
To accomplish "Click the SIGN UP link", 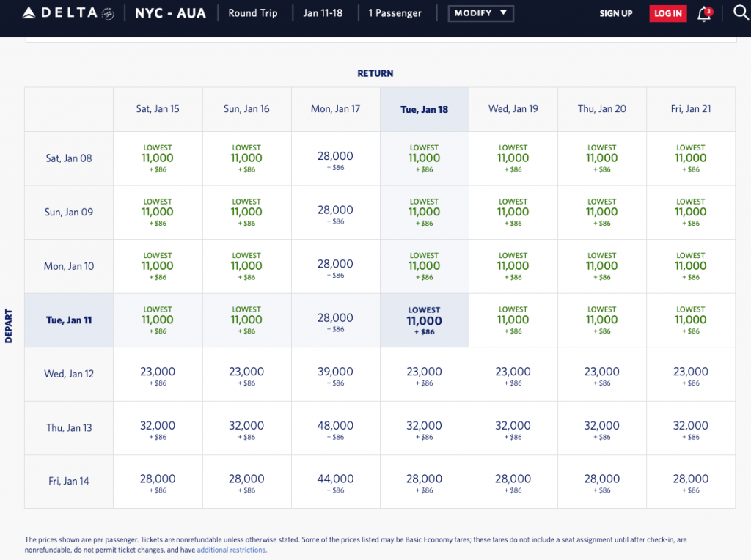I will [x=615, y=13].
